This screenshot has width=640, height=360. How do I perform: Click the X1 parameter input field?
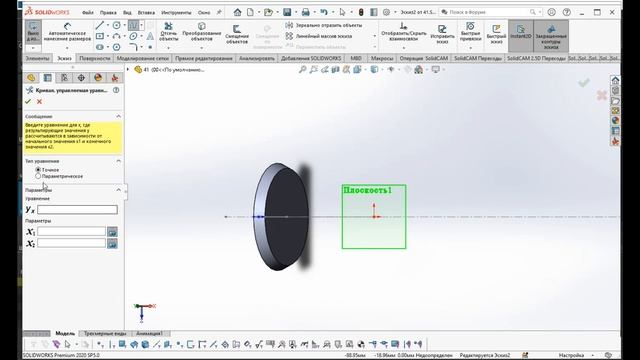coord(71,231)
